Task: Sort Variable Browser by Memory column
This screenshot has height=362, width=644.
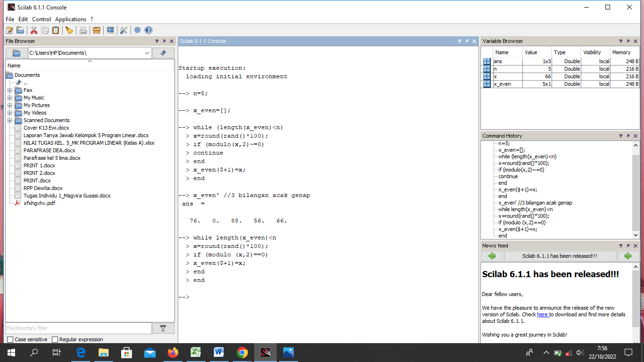Action: click(x=625, y=52)
